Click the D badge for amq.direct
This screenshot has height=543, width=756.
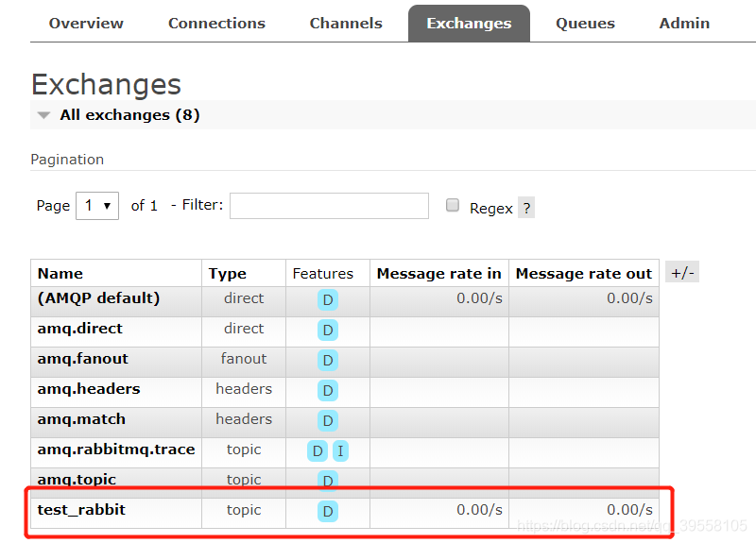point(328,331)
